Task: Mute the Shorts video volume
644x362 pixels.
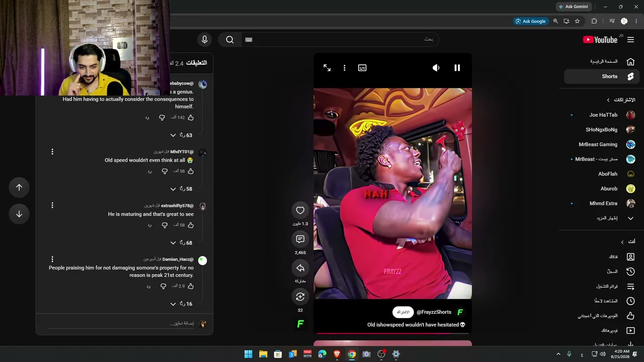Action: point(436,68)
